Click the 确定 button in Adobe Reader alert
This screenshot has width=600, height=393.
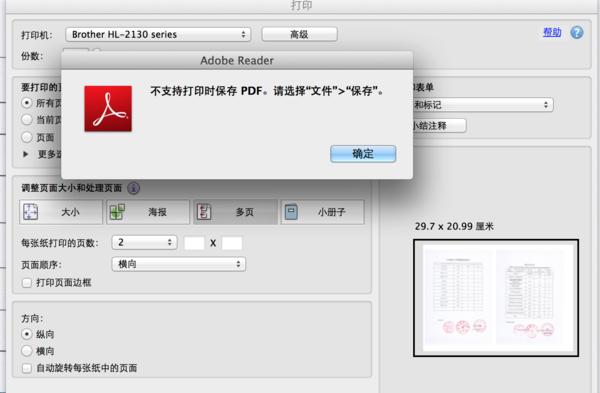pos(363,154)
